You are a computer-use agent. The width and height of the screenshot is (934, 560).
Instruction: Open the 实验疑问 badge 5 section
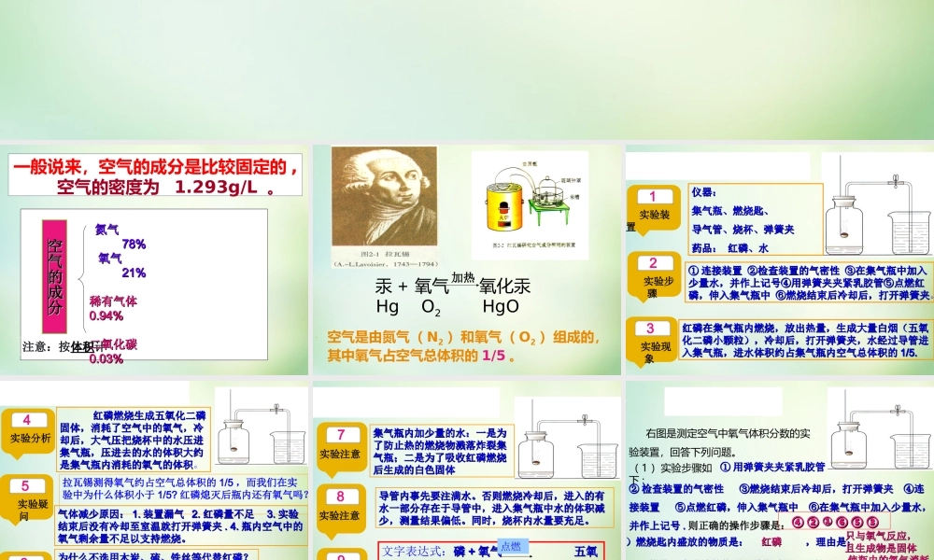pos(25,495)
